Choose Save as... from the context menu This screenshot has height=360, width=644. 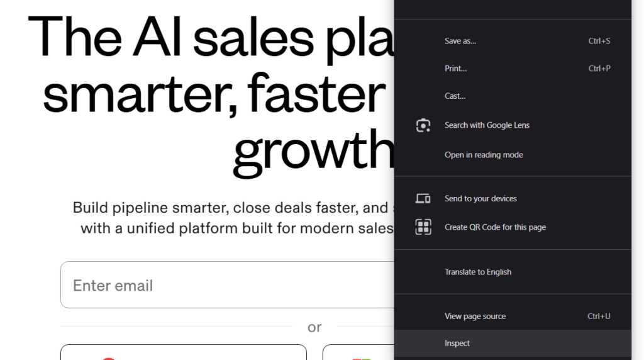coord(460,41)
